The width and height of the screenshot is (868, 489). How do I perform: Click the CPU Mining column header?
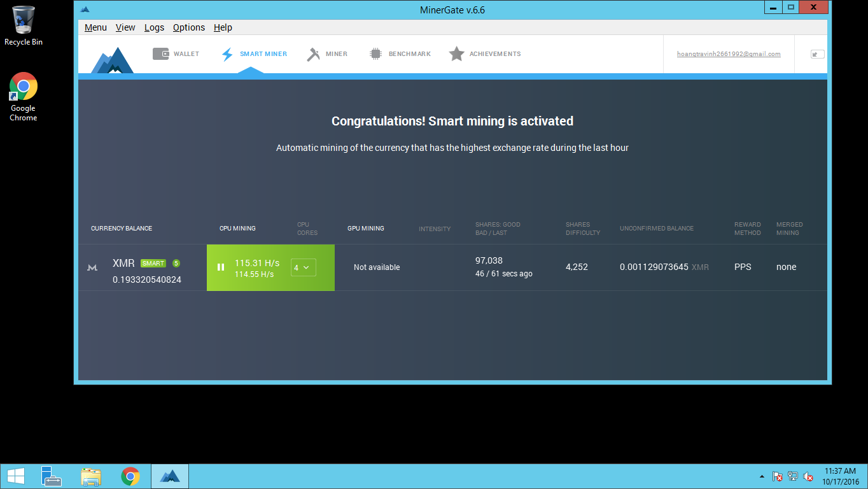pyautogui.click(x=237, y=229)
